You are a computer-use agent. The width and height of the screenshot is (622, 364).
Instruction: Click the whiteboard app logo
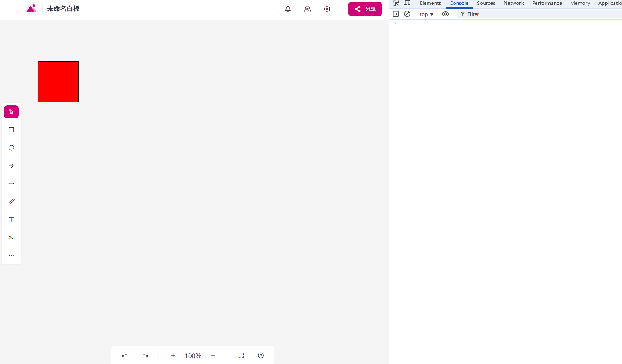click(x=31, y=9)
